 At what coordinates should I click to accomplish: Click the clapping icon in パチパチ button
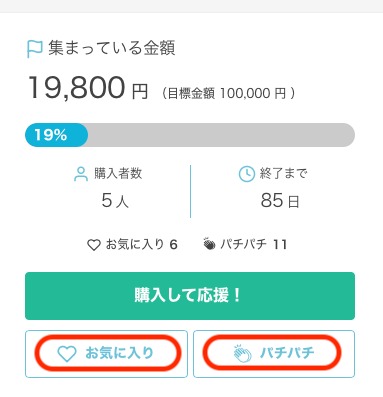242,354
